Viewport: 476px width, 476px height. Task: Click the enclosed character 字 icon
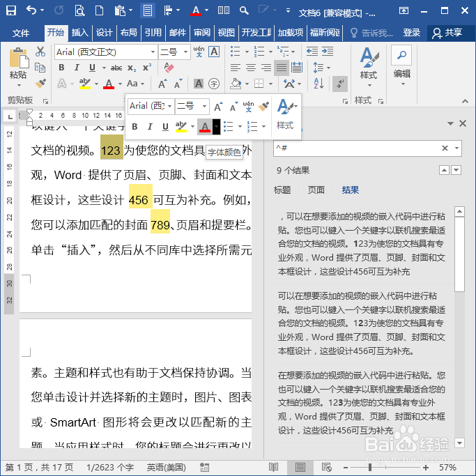click(214, 84)
